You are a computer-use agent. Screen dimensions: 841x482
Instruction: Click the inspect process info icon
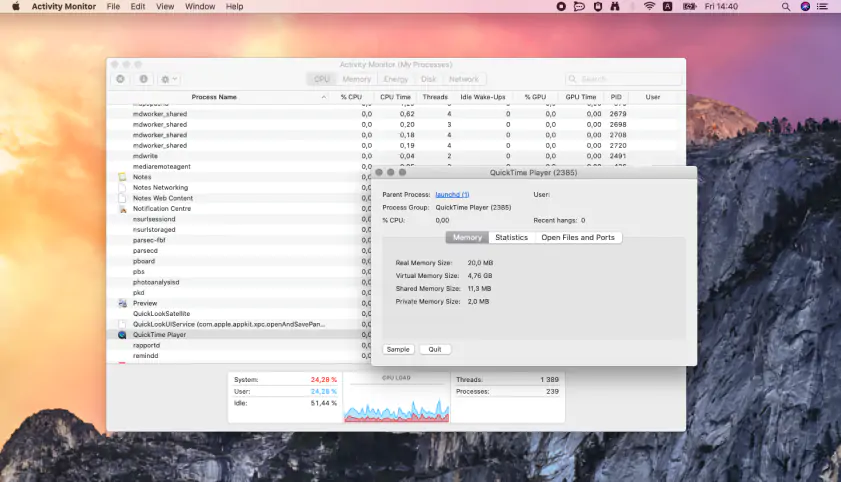pyautogui.click(x=144, y=79)
